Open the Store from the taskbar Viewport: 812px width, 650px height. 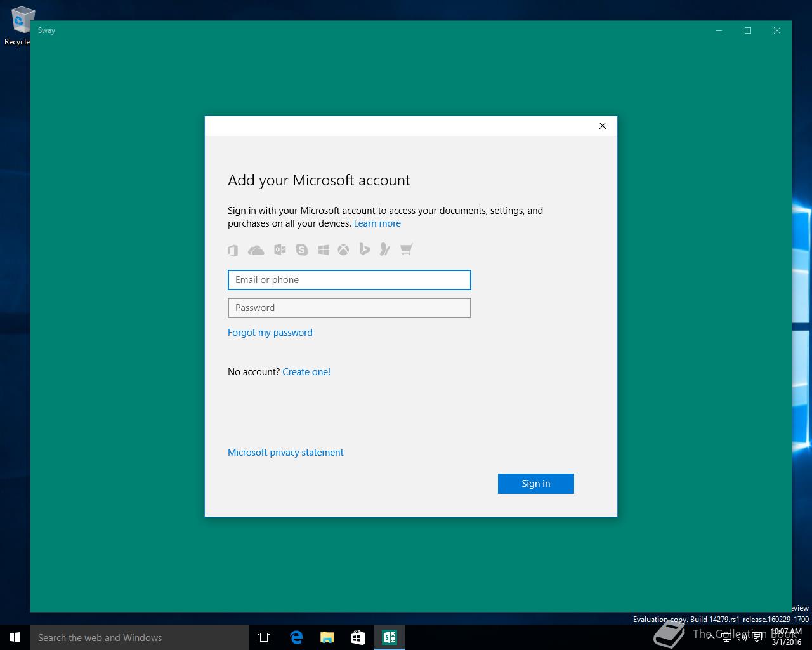pos(358,637)
